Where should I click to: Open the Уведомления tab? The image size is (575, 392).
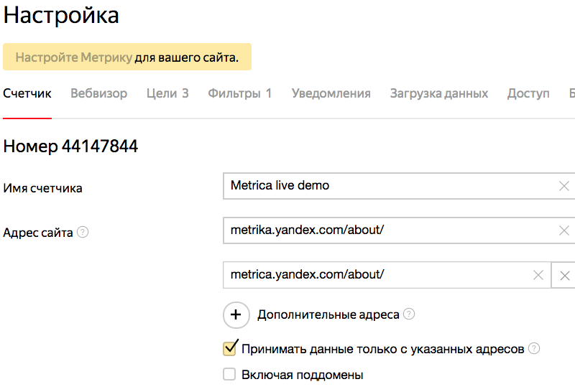(x=331, y=93)
